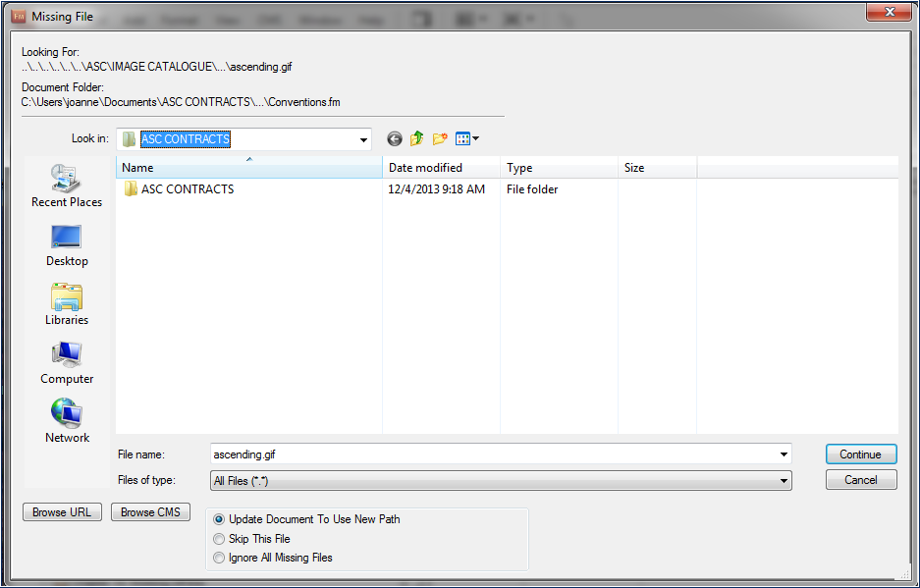Choose Ignore All Missing Files
Image resolution: width=920 pixels, height=588 pixels.
(x=218, y=557)
